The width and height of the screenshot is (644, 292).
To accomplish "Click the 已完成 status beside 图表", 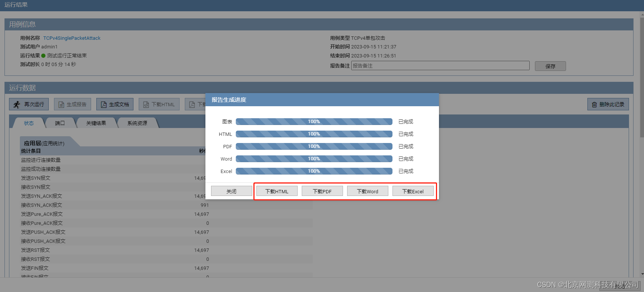I will (406, 122).
